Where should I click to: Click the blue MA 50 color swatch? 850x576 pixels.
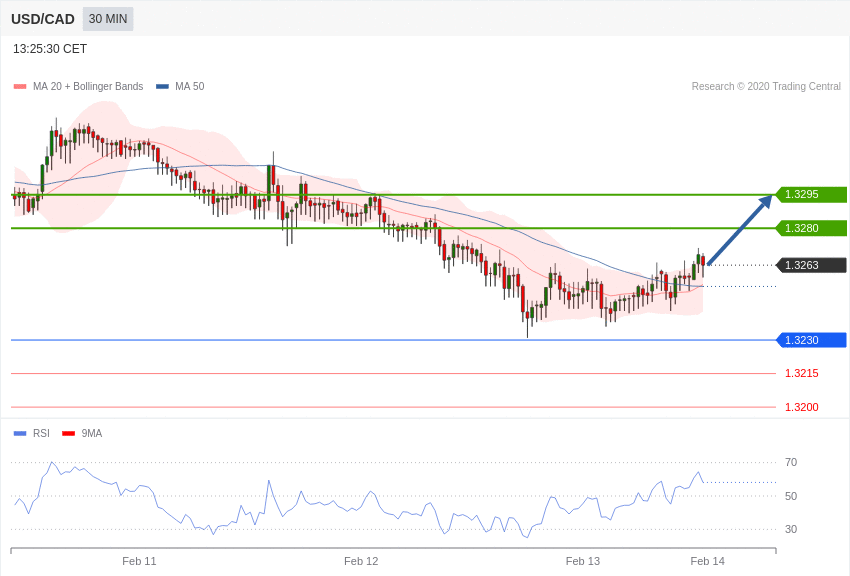[x=162, y=87]
